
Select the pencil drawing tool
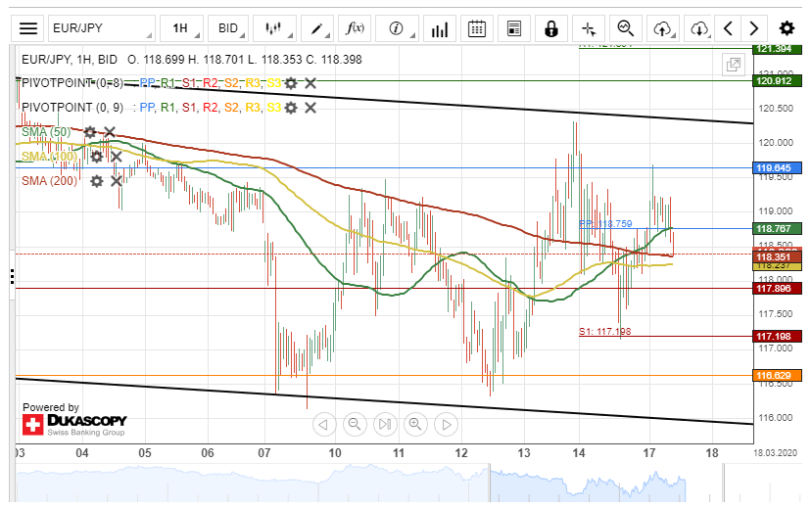pyautogui.click(x=317, y=28)
